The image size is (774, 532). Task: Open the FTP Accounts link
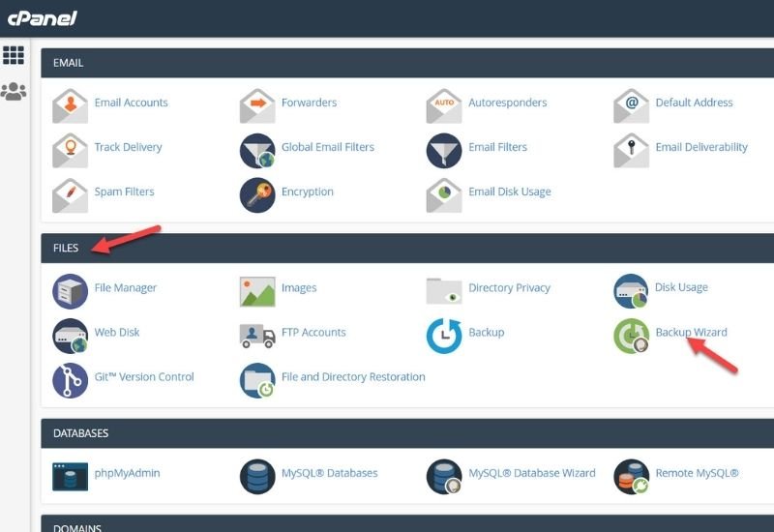pos(313,332)
